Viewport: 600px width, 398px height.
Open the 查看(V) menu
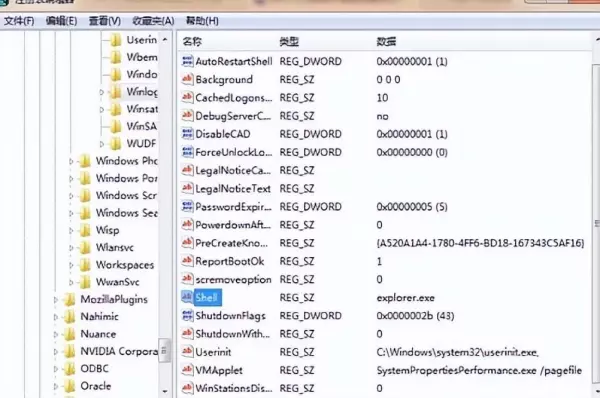coord(104,21)
